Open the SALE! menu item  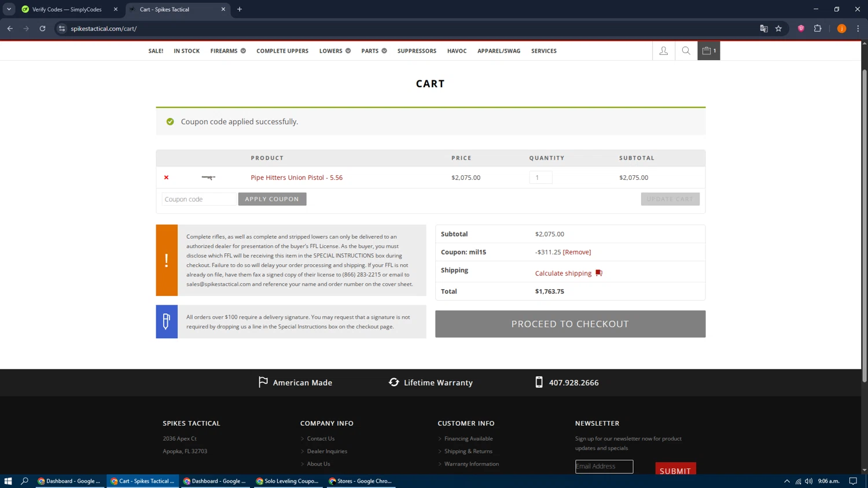point(156,51)
